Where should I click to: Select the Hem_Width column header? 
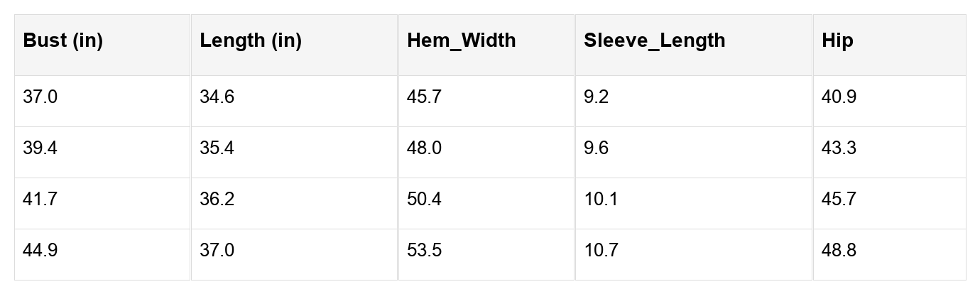point(462,40)
